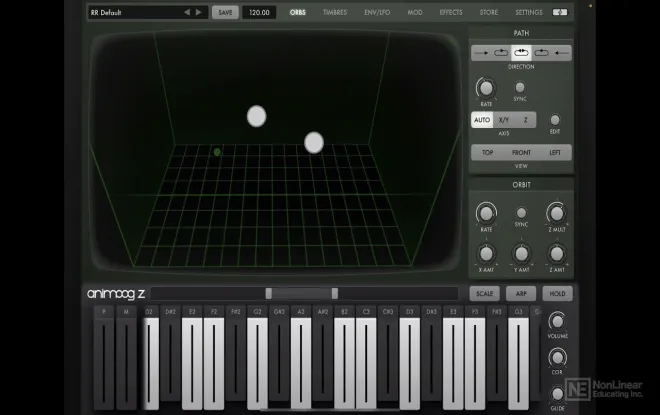
Task: Click the SAVE button
Action: (x=225, y=13)
